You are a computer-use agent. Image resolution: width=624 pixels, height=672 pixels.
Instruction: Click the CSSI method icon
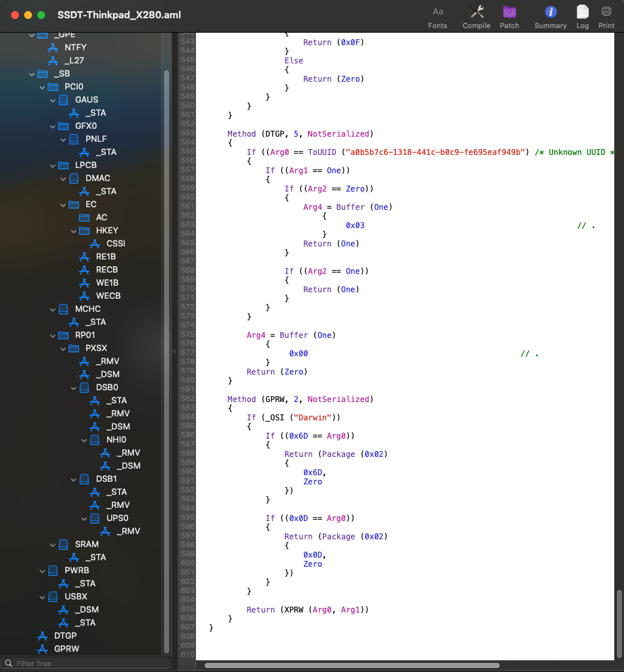(95, 244)
